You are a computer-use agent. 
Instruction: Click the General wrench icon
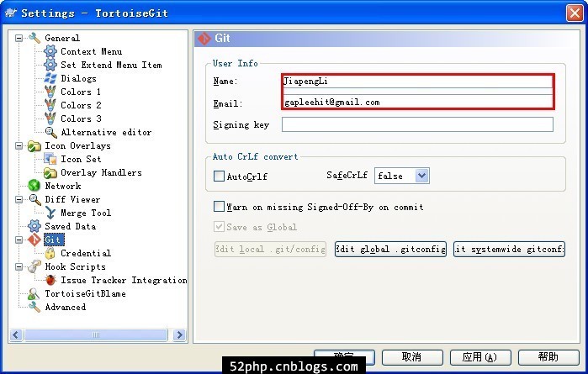(x=34, y=38)
